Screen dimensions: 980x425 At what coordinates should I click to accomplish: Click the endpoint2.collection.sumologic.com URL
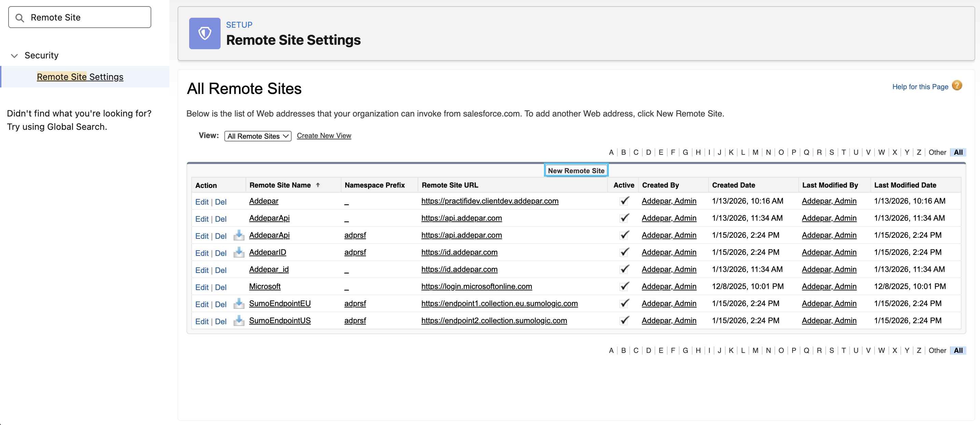(494, 320)
